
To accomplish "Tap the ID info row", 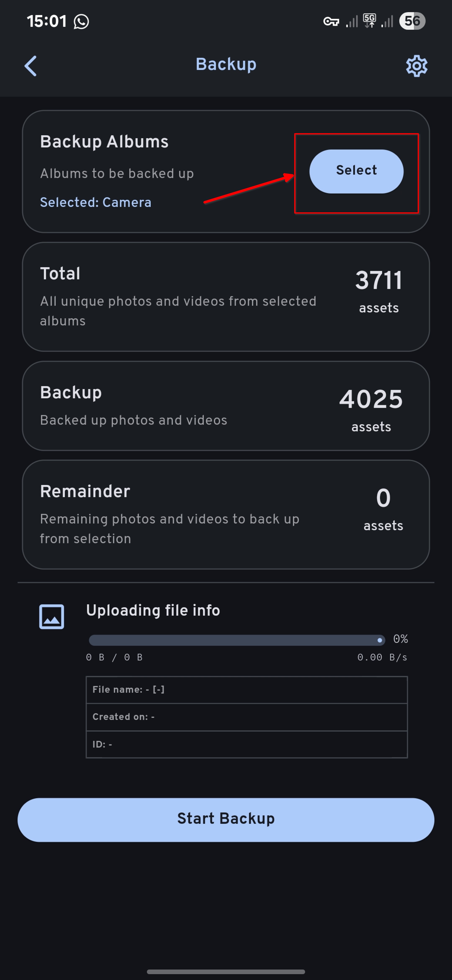I will point(246,744).
